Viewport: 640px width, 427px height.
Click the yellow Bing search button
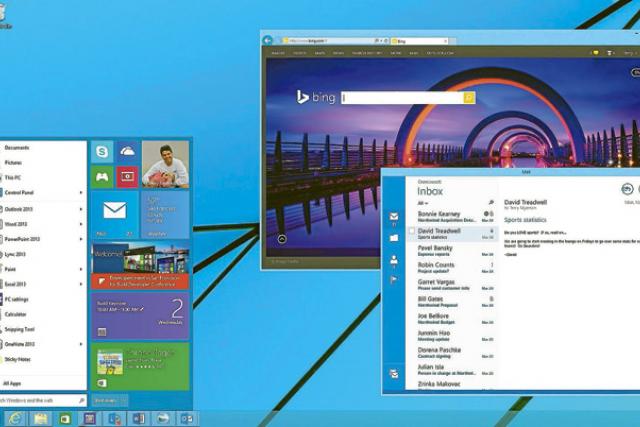coord(469,98)
